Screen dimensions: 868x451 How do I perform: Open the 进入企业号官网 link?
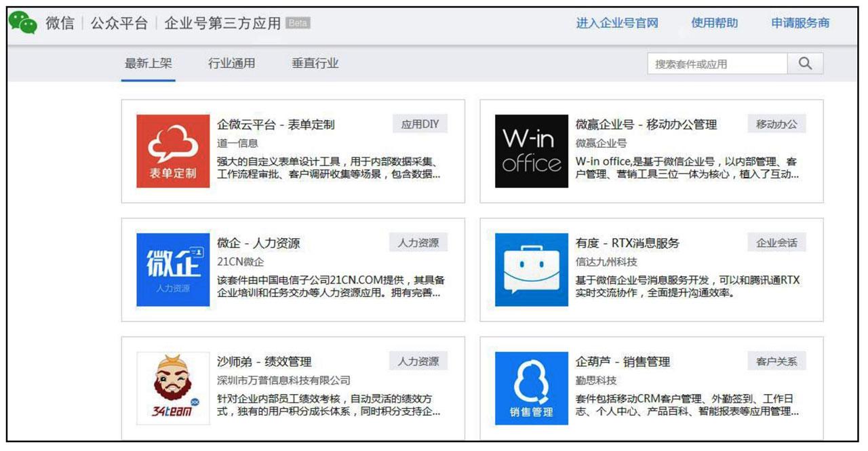617,23
